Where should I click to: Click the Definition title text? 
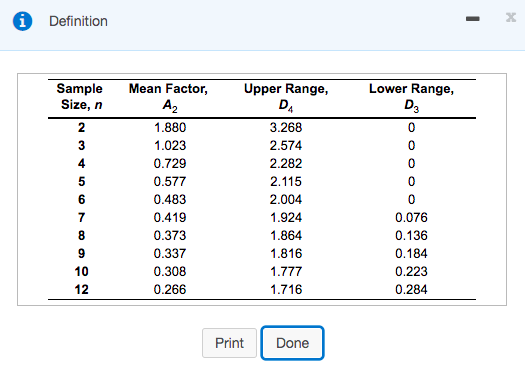[x=78, y=21]
